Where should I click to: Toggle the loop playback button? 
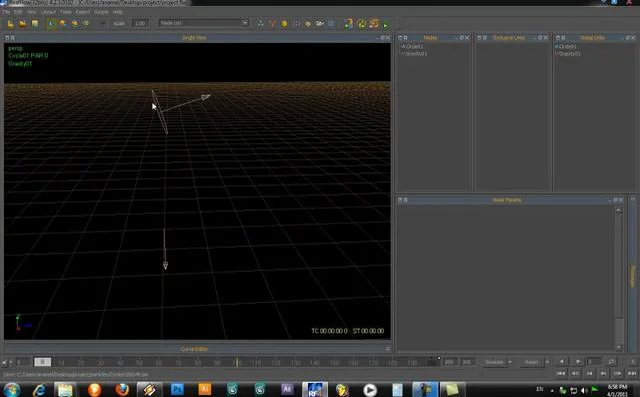(611, 362)
